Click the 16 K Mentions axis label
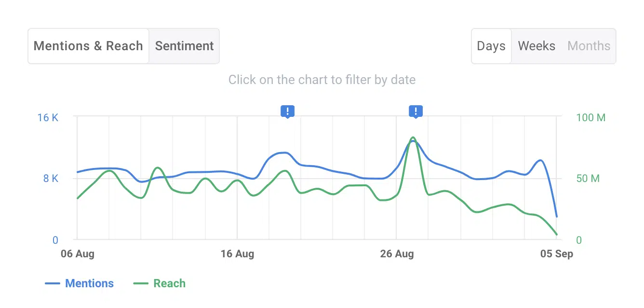This screenshot has width=644, height=308. coord(48,117)
